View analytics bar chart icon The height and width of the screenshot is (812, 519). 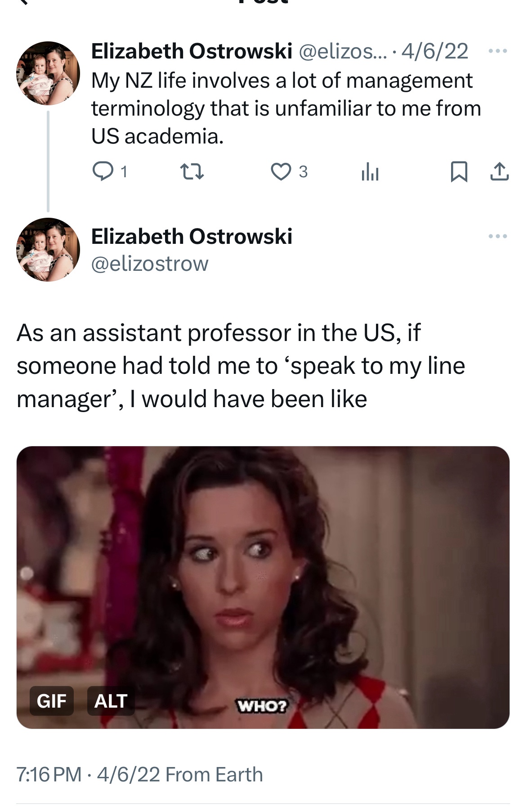pyautogui.click(x=370, y=172)
